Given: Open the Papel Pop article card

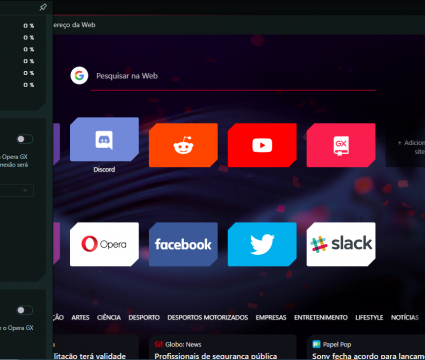Looking at the screenshot, I should click(x=366, y=347).
